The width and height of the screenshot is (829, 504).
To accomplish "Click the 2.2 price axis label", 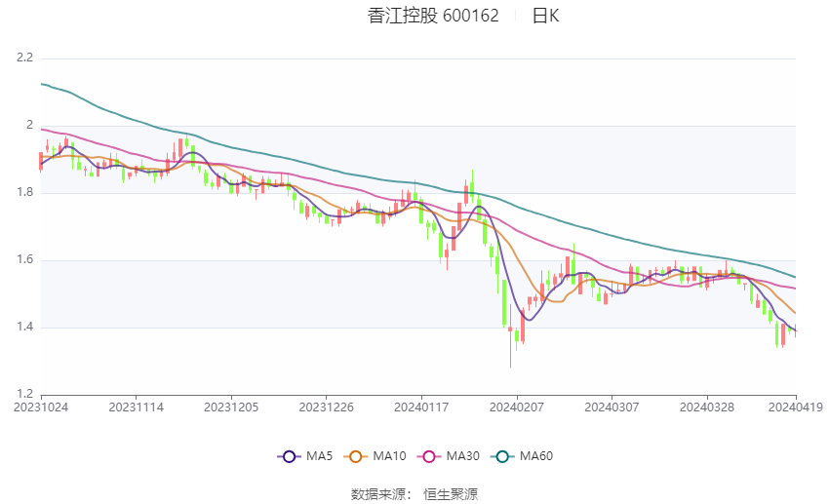I will (25, 58).
